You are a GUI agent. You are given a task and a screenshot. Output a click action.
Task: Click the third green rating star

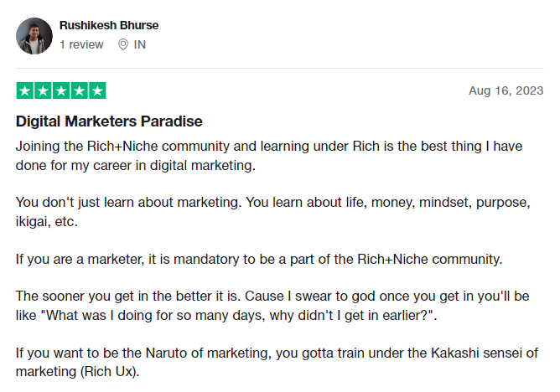point(61,90)
